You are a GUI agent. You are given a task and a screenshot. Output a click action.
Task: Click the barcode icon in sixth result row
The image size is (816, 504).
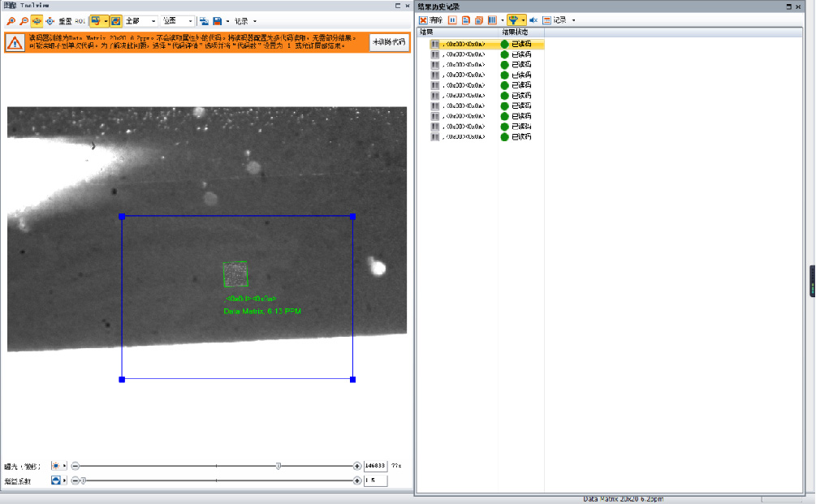point(435,96)
